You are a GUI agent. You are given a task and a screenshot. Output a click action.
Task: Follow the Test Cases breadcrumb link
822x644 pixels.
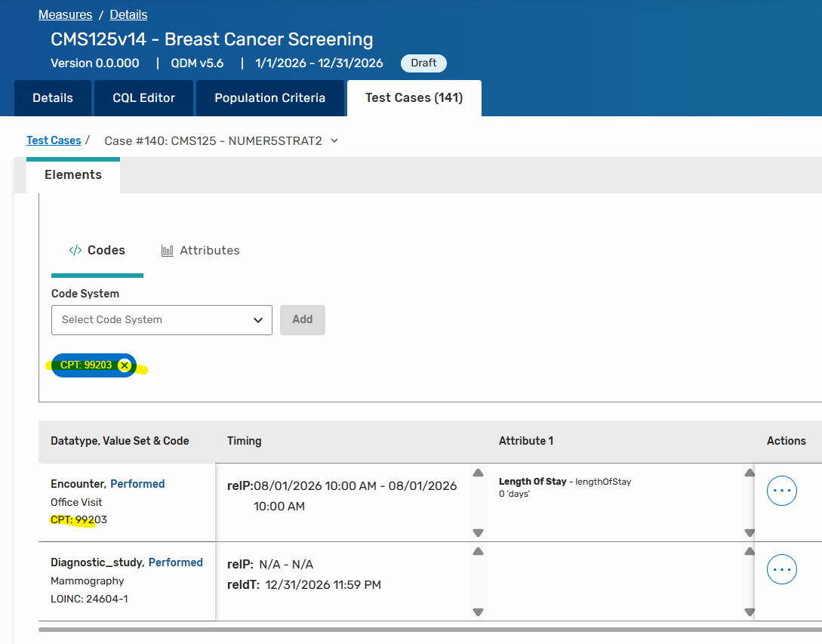(x=54, y=140)
